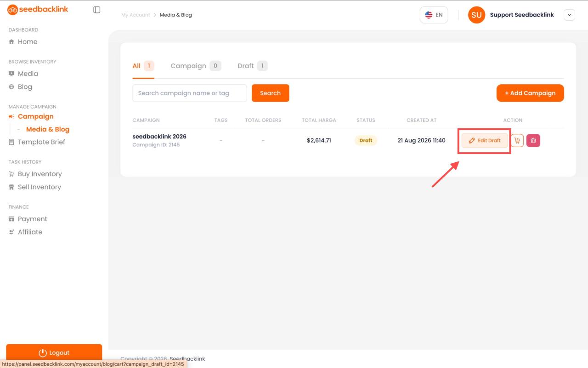Screen dimensions: 588x368
Task: Switch to the Campaign tab
Action: 196,66
